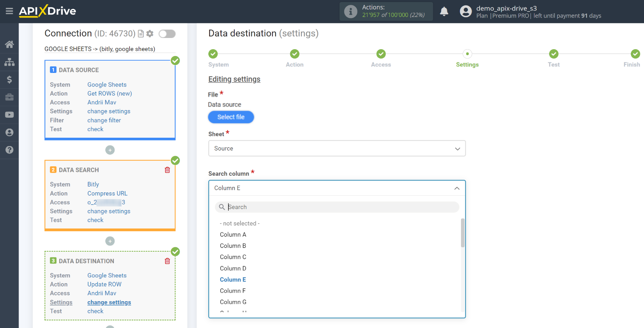The height and width of the screenshot is (328, 644).
Task: Click Andrii Mav in Data Source
Action: pyautogui.click(x=102, y=102)
